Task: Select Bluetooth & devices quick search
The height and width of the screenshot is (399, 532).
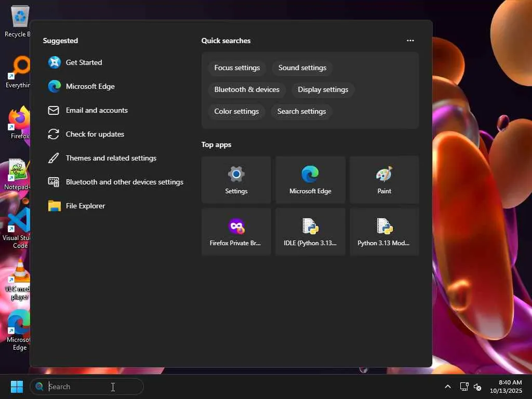Action: pos(247,89)
